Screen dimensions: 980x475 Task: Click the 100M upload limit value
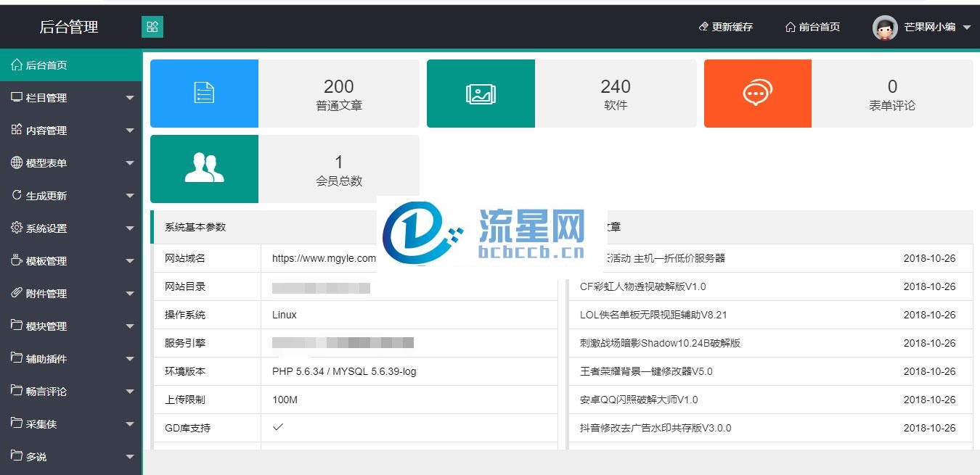coord(285,400)
